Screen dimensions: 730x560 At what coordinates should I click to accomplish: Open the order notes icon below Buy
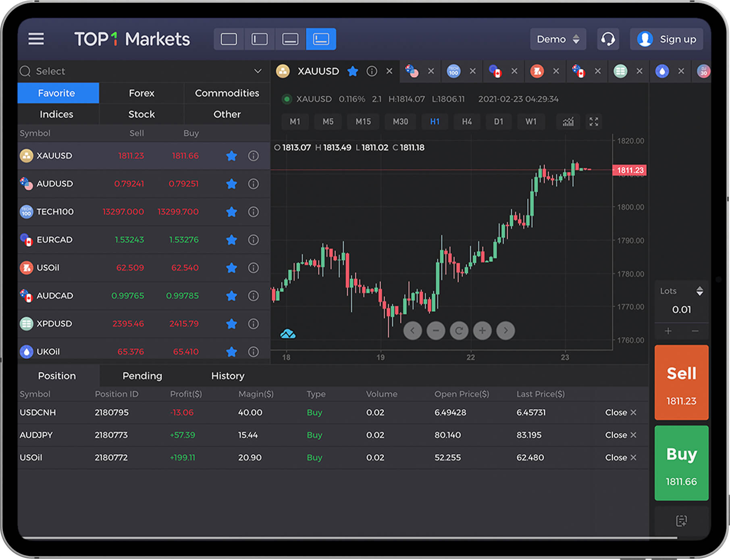coord(681,521)
